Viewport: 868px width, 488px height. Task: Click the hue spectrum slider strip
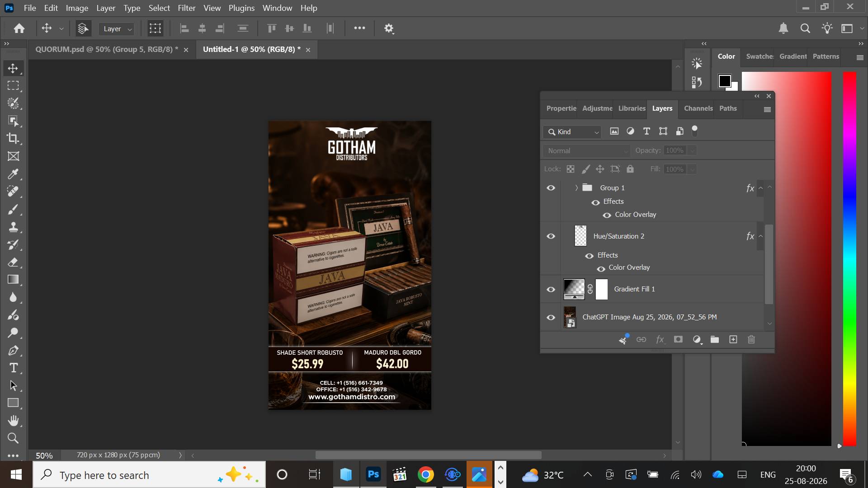coord(849,258)
